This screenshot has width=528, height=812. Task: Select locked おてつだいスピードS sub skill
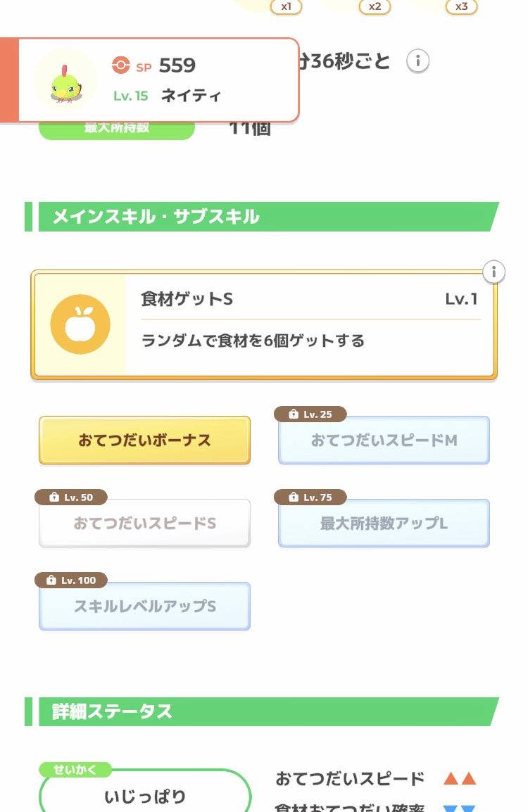coord(144,524)
